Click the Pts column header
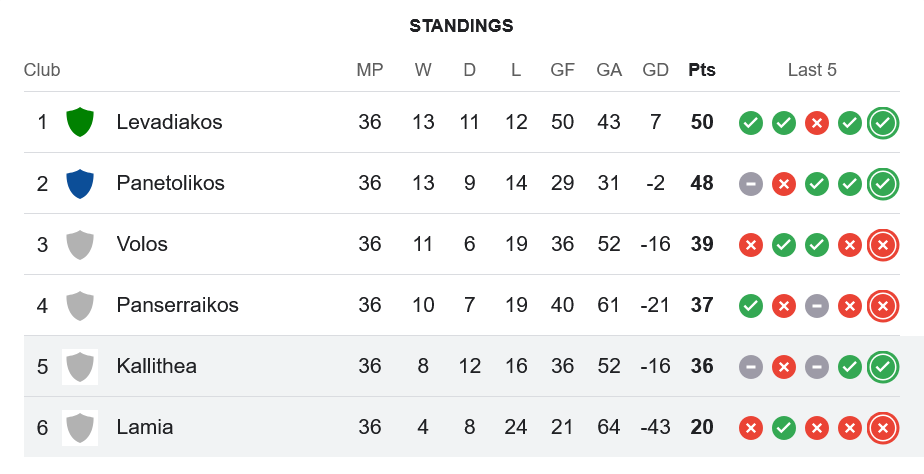 point(702,70)
